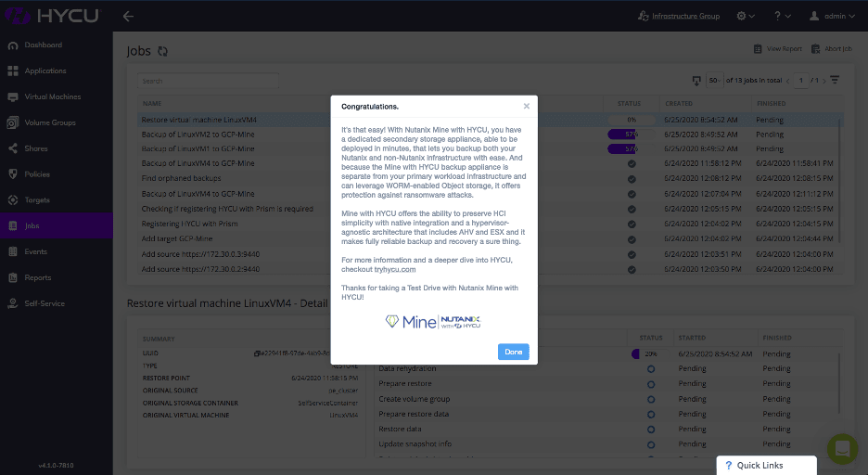The height and width of the screenshot is (475, 868).
Task: Click the Update snapshot info pending status circle
Action: 651,444
